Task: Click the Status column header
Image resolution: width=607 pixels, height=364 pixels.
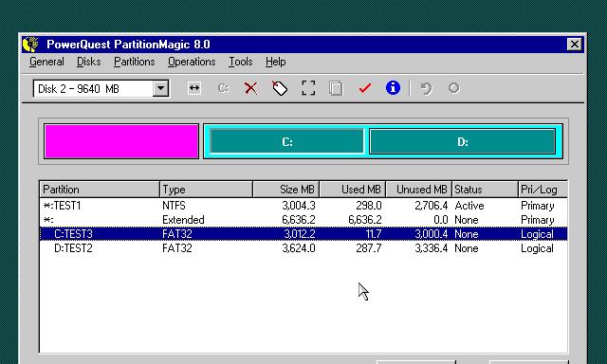Action: pyautogui.click(x=485, y=190)
